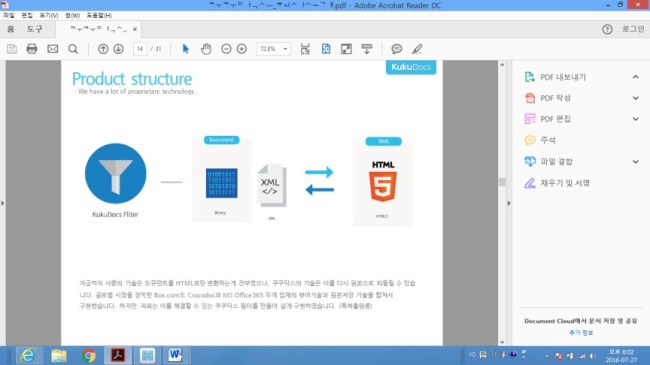Screen dimensions: 650x365
Task: Open the search magnifier tool
Action: click(73, 49)
